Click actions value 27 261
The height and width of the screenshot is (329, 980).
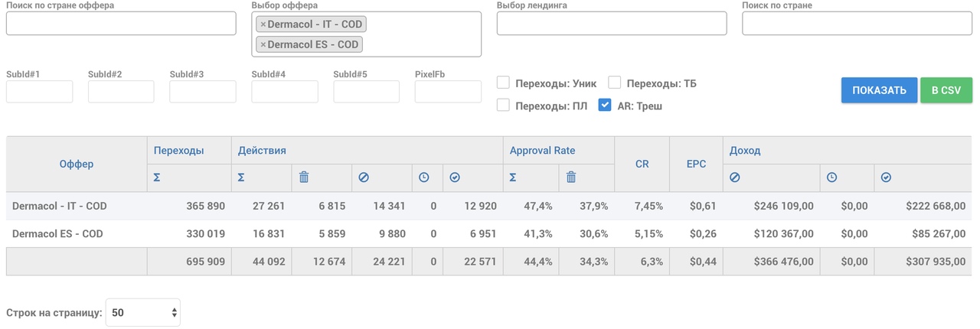268,206
